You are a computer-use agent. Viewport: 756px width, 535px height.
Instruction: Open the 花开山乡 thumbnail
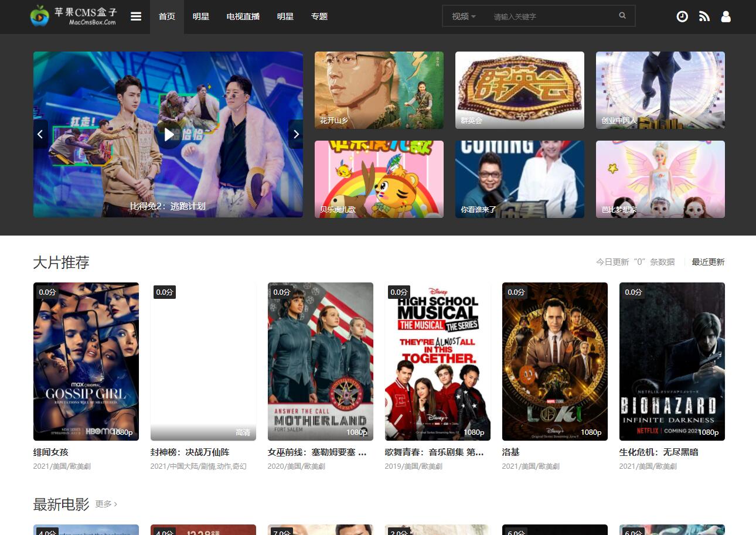point(379,90)
